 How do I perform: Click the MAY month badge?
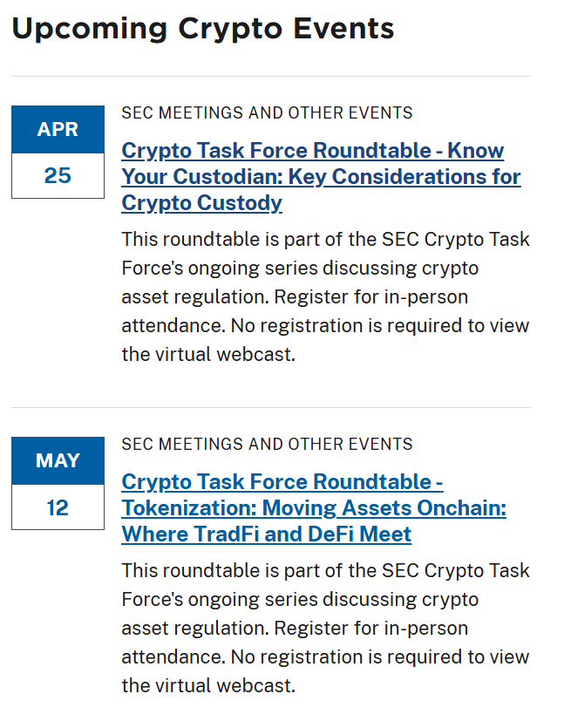(58, 461)
